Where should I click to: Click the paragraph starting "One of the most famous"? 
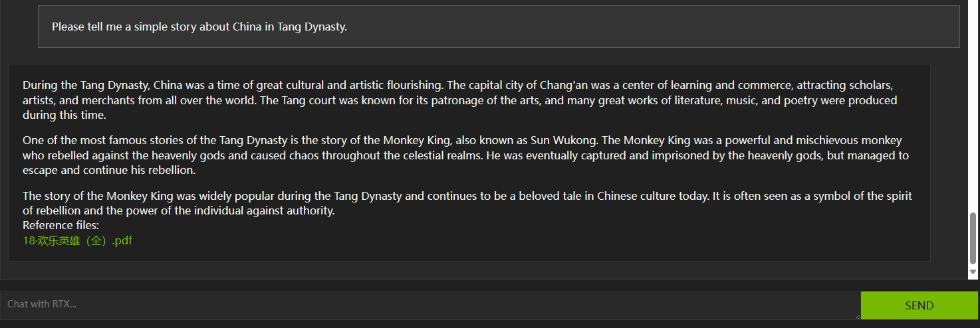[459, 155]
